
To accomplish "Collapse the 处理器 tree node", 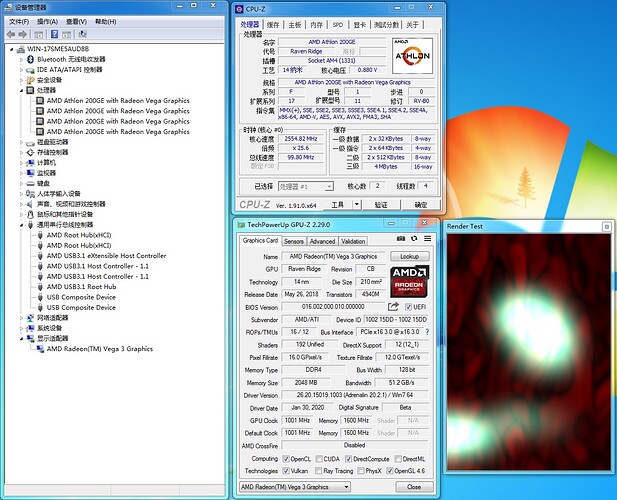I will [x=22, y=90].
